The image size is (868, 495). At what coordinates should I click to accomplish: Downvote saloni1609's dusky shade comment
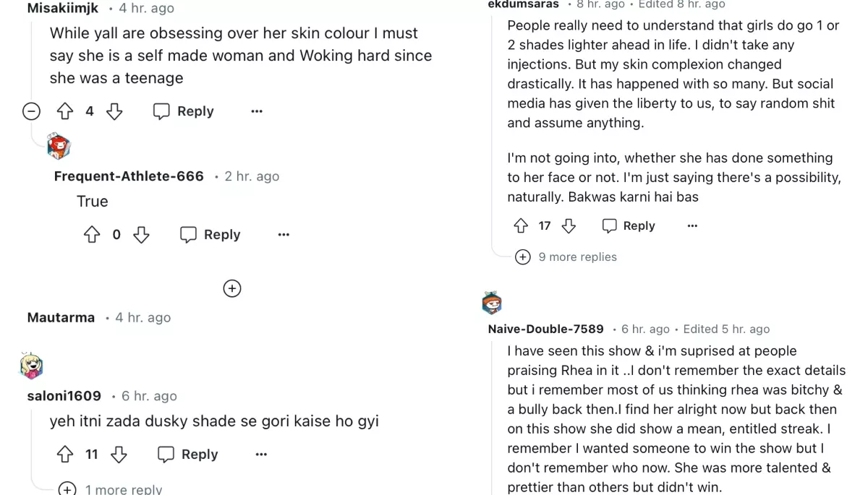click(119, 455)
